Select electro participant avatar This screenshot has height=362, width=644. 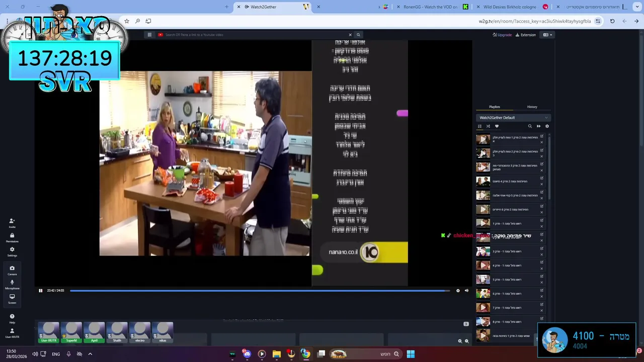[x=140, y=332]
